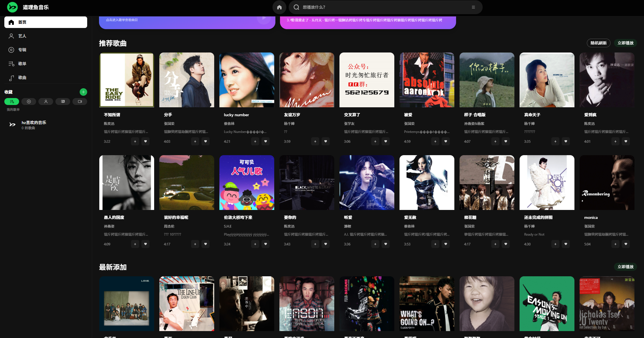
Task: Open THE EASY RIDE album cover
Action: click(127, 80)
